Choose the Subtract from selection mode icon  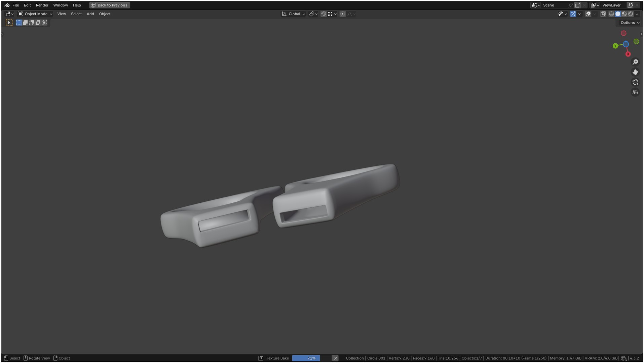pos(32,23)
